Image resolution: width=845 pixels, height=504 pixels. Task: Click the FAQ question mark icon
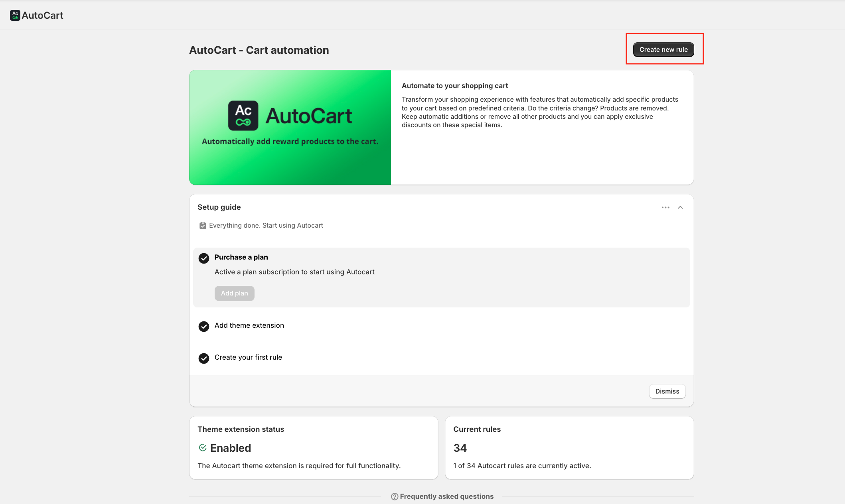coord(394,496)
